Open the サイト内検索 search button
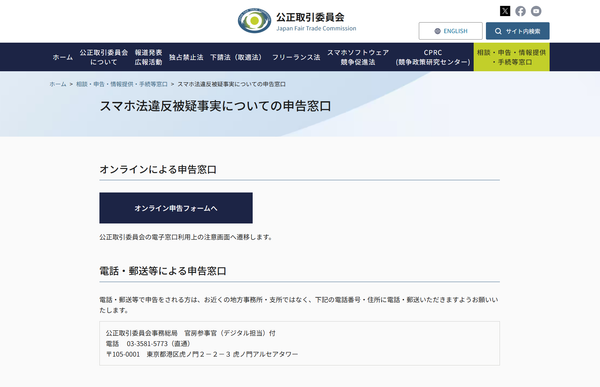 click(x=517, y=31)
